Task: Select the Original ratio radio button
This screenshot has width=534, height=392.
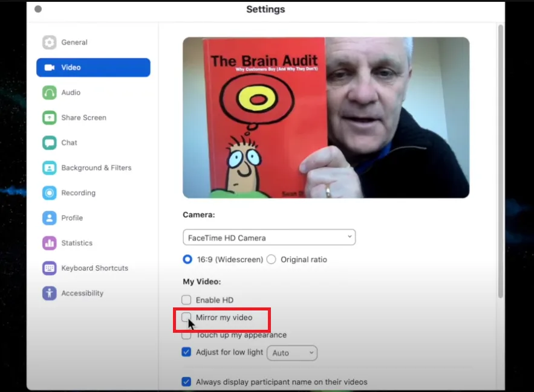Action: tap(271, 260)
